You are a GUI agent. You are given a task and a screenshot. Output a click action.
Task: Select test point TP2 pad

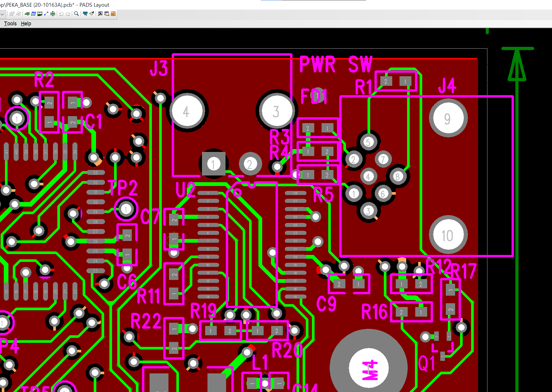coord(126,209)
